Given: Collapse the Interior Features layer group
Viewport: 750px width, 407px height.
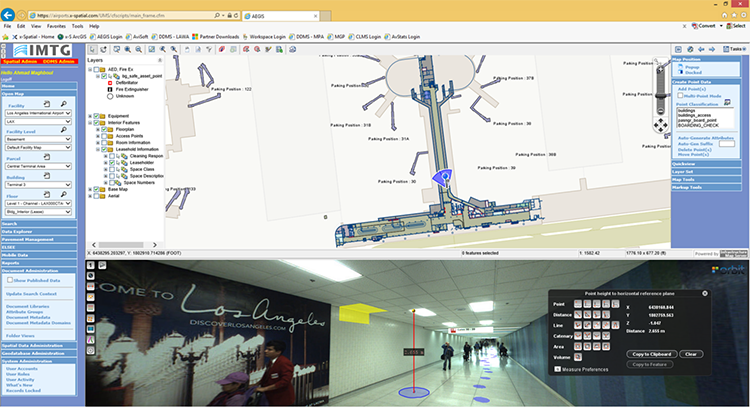Looking at the screenshot, I should (x=90, y=121).
